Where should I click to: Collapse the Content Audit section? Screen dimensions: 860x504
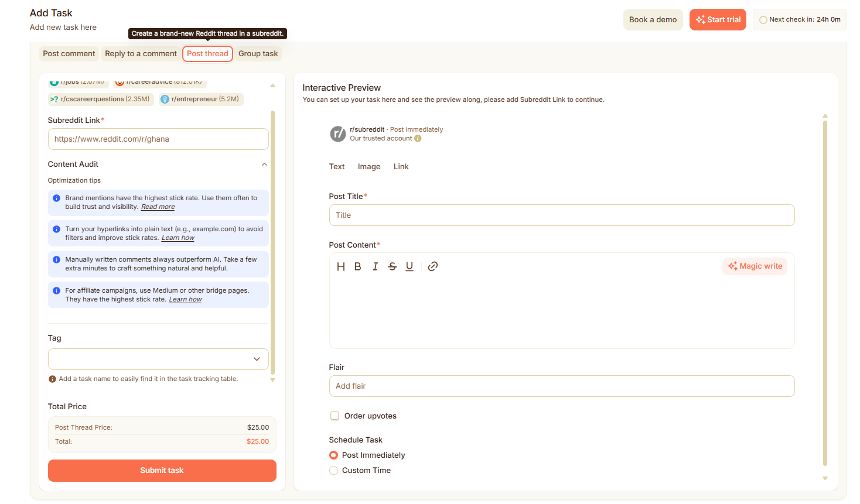click(264, 164)
